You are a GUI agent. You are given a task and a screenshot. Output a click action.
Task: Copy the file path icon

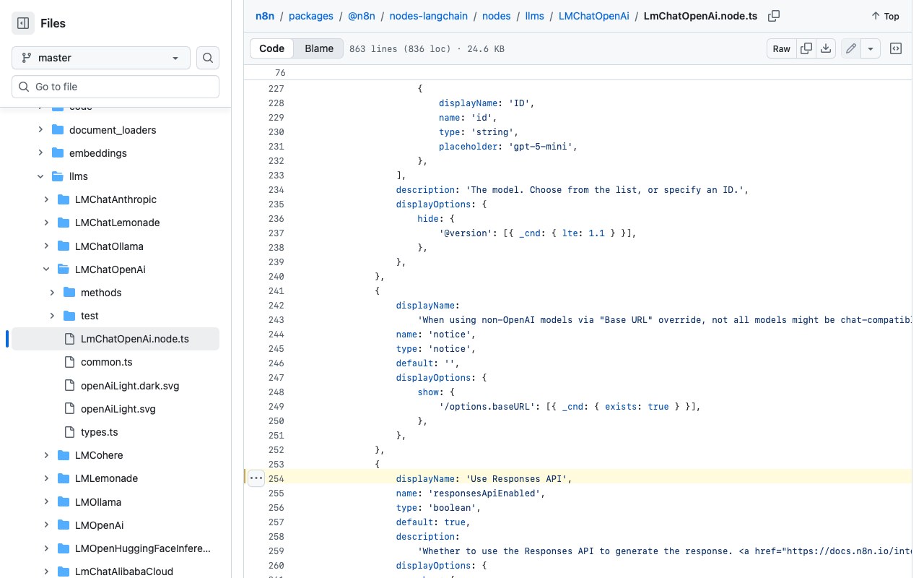coord(774,16)
